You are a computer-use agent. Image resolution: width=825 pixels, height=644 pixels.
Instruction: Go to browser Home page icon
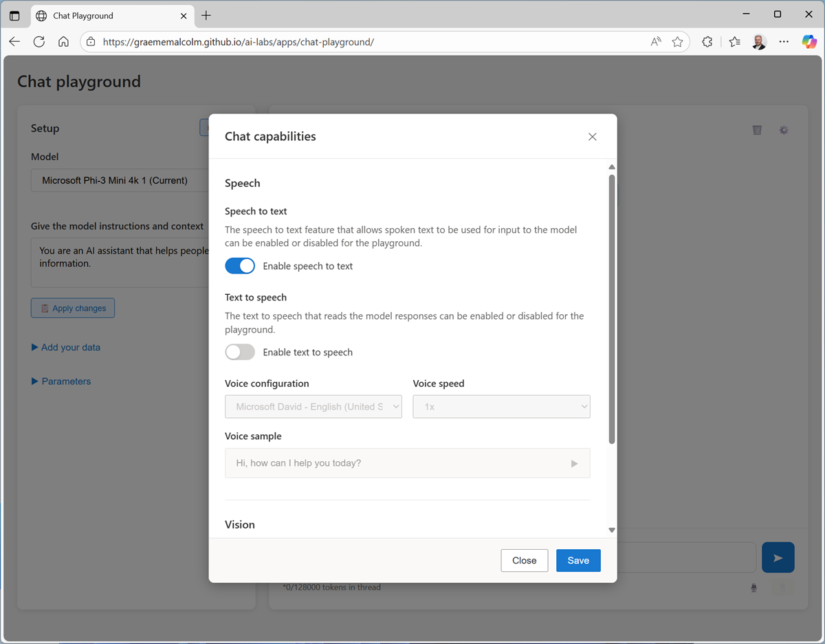63,42
